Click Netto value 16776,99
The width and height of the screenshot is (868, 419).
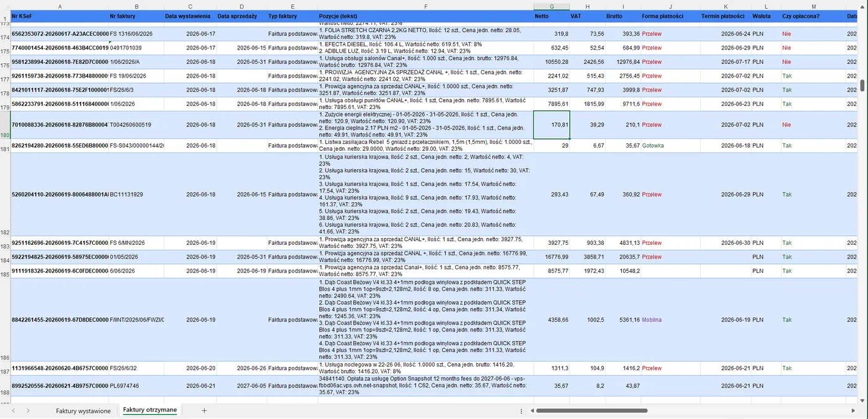click(x=551, y=257)
